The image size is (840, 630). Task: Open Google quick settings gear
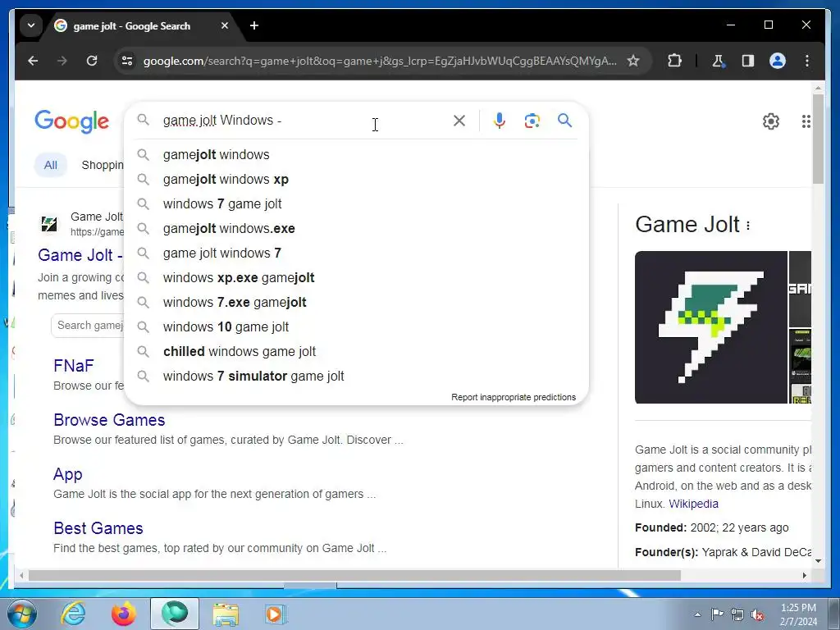click(771, 121)
